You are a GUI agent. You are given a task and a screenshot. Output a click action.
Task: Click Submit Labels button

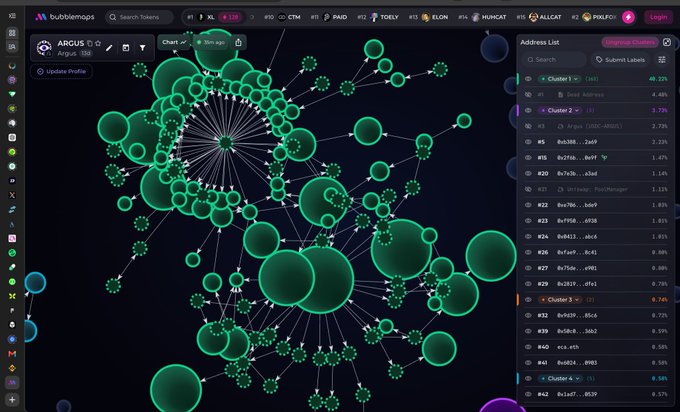pos(620,60)
